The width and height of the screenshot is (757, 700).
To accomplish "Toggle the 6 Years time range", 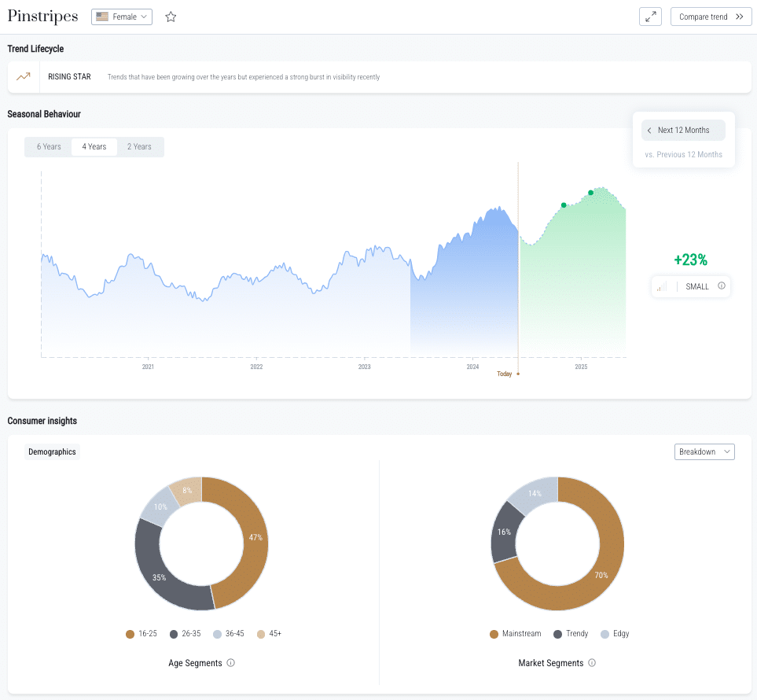I will pyautogui.click(x=49, y=146).
